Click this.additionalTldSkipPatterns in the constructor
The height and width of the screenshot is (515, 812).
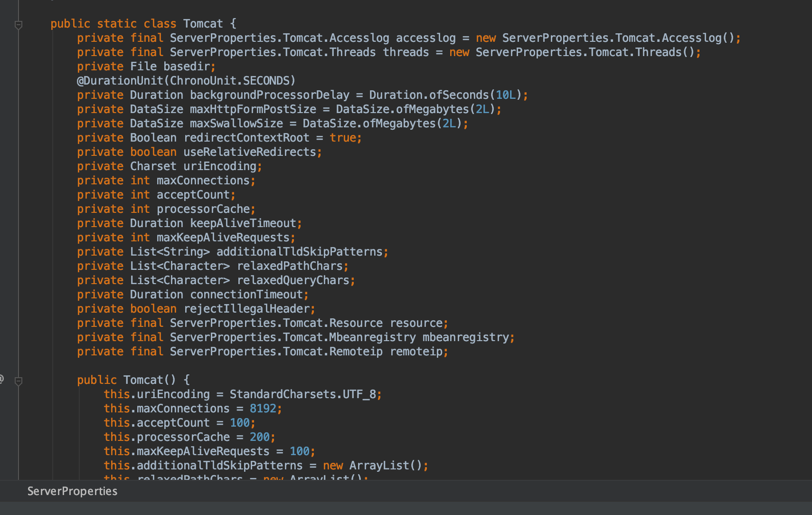coord(203,466)
